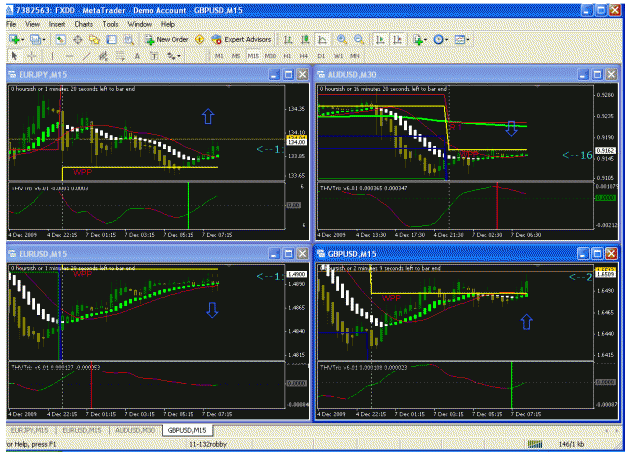Expand the Periods clock dropdown
Screen dimensions: 625x452
pyautogui.click(x=446, y=40)
